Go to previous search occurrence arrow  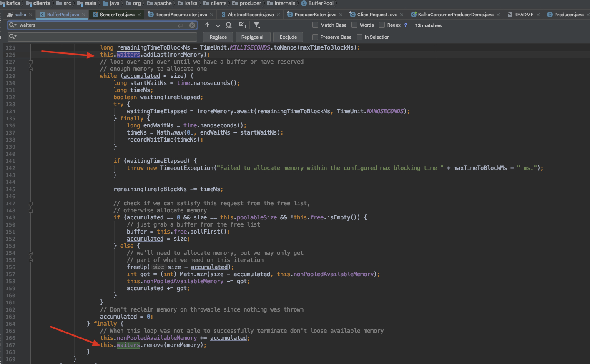pos(207,25)
